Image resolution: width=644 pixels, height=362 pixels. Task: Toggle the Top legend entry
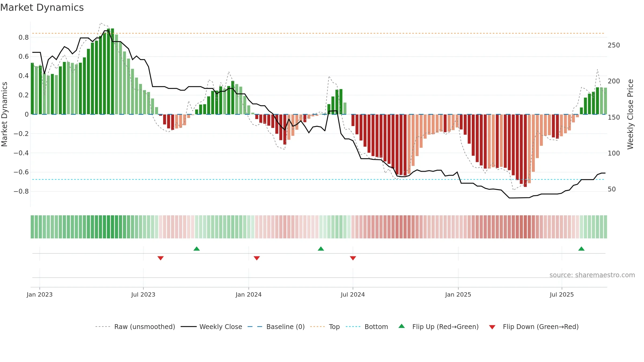coord(325,327)
